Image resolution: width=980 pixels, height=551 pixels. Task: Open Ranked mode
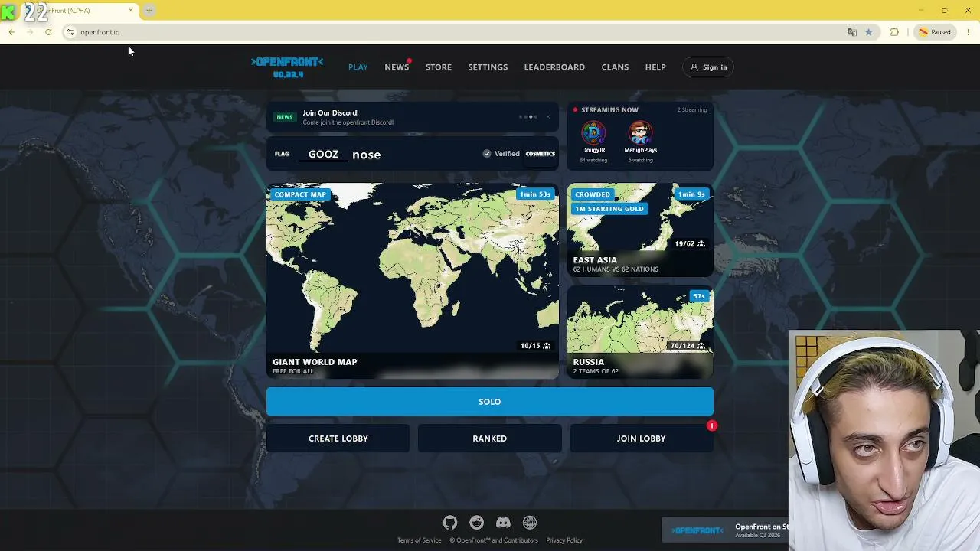tap(490, 439)
